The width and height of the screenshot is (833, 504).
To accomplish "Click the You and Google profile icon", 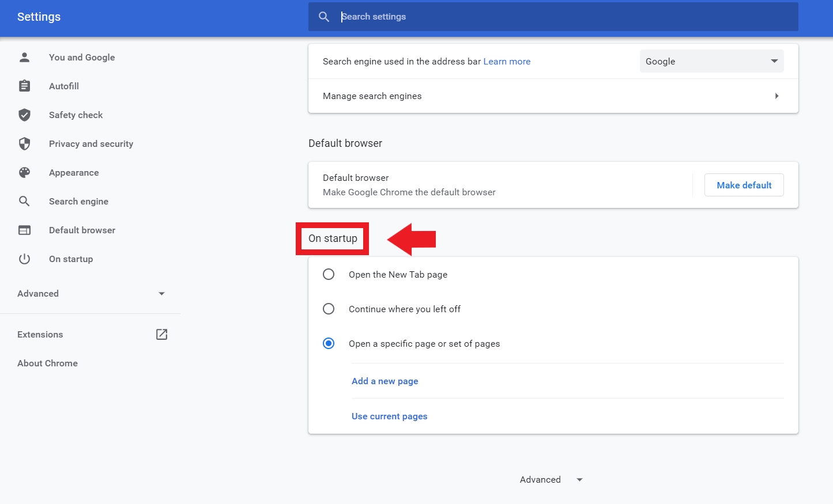I will [x=24, y=57].
